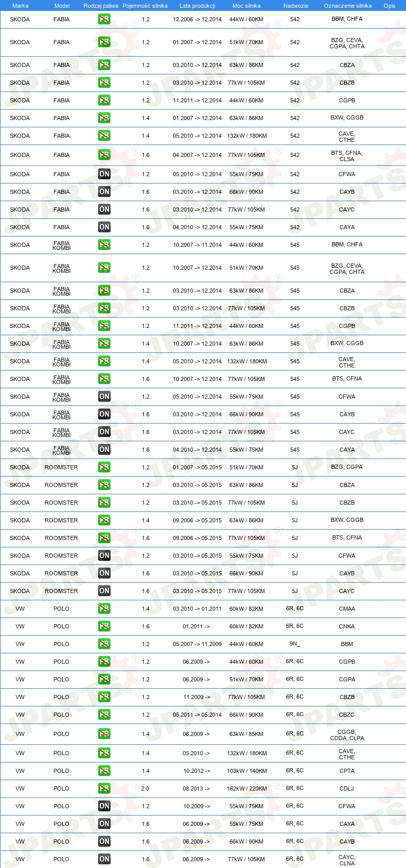Click the Pojemność silnika column header
This screenshot has width=406, height=868.
[x=145, y=6]
